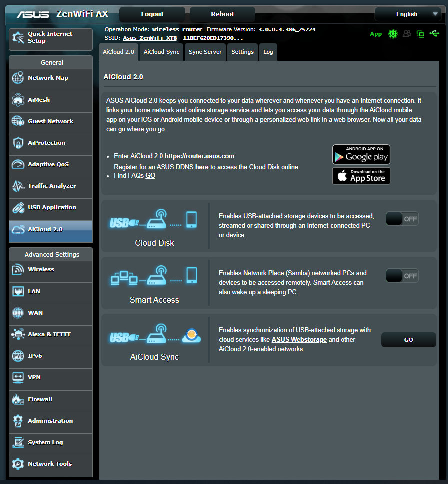
Task: Open the AiCloud Settings tab
Action: (242, 52)
